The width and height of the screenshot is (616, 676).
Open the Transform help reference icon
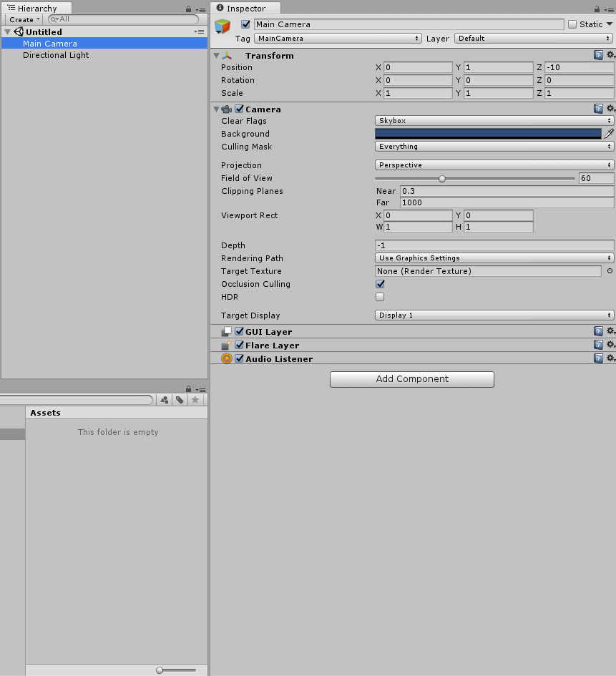click(598, 55)
